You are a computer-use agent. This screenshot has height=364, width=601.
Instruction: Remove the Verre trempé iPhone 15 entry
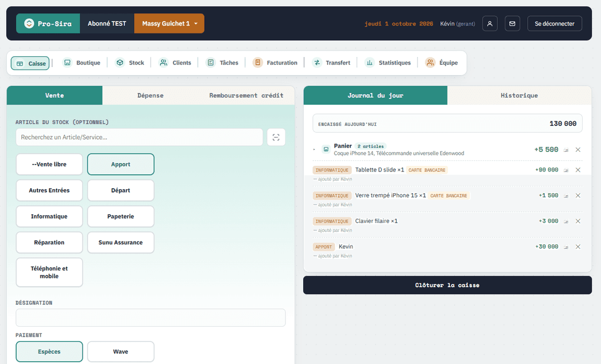tap(578, 196)
